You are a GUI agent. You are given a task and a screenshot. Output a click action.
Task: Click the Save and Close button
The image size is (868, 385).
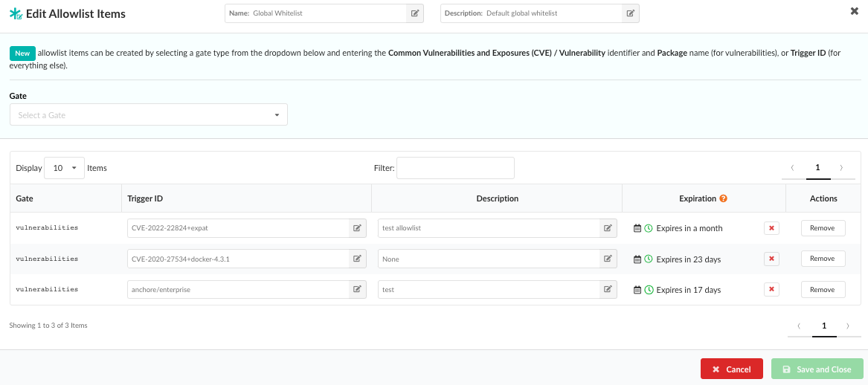(817, 369)
